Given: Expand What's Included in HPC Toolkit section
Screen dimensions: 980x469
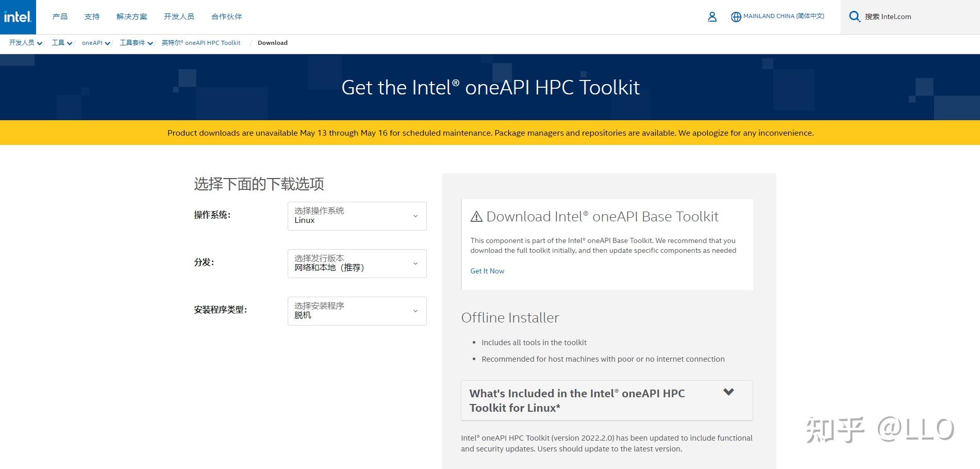Looking at the screenshot, I should 607,400.
